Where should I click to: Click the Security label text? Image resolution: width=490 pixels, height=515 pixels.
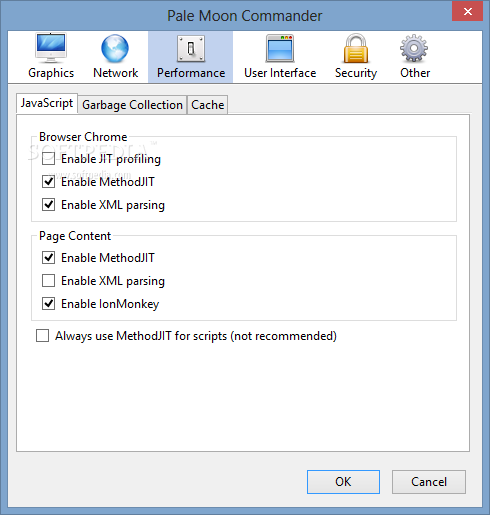[356, 73]
